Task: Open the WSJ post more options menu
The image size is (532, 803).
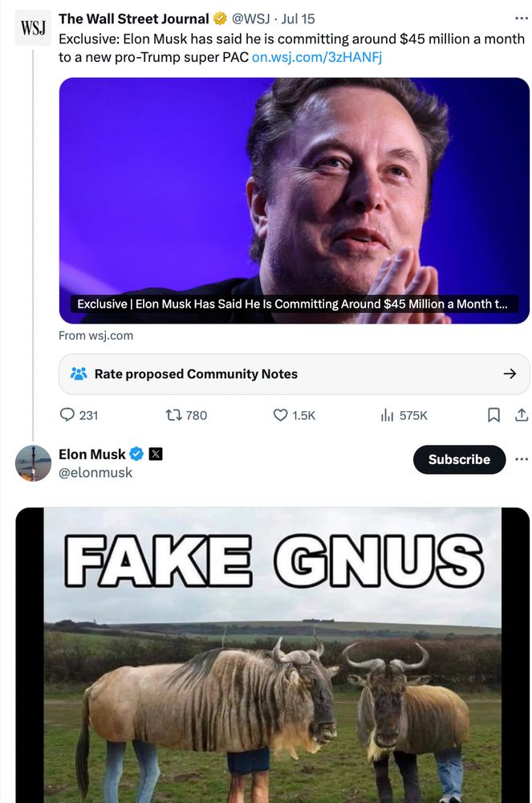Action: click(x=522, y=18)
